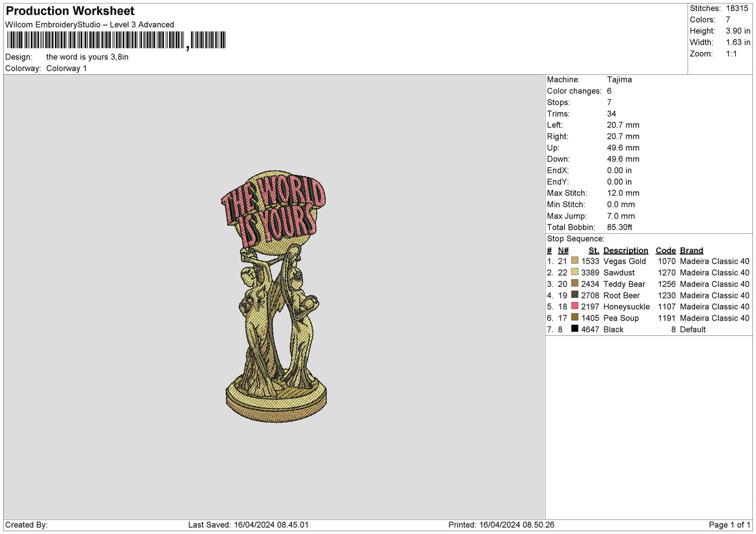Click the 'Default' brand entry
Image resolution: width=756 pixels, height=534 pixels.
click(x=693, y=330)
